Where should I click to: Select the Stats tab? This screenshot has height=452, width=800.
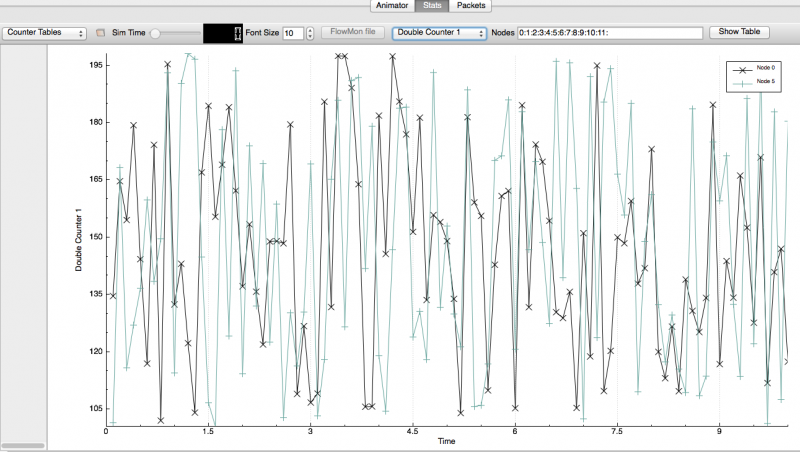pos(432,6)
